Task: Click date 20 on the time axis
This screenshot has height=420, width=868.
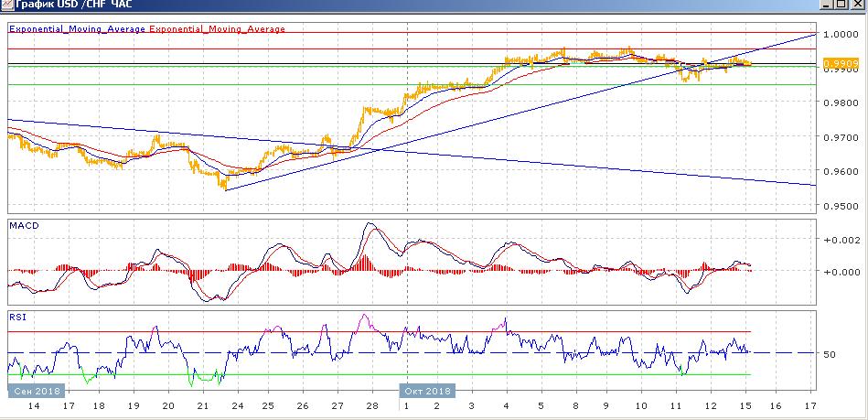Action: pos(167,405)
